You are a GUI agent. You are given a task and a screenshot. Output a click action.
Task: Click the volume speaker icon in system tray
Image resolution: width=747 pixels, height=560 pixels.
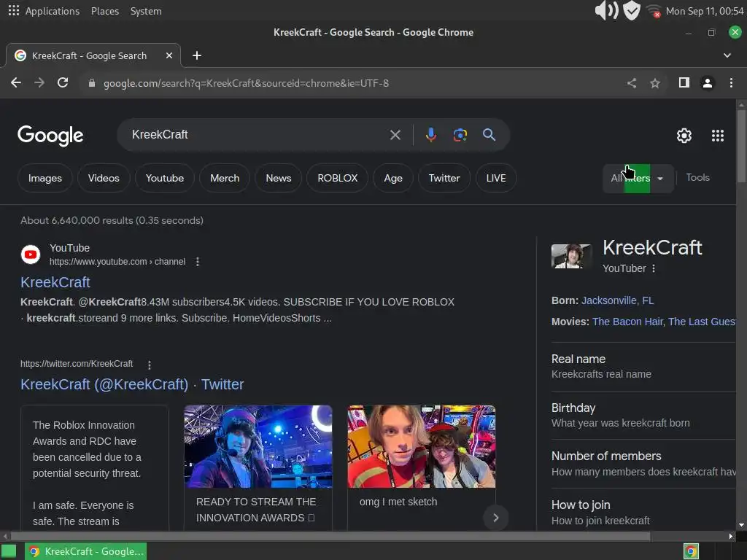tap(606, 10)
